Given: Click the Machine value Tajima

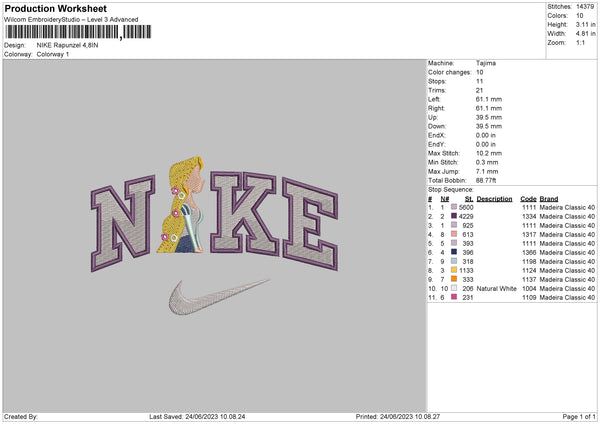Looking at the screenshot, I should pyautogui.click(x=486, y=63).
